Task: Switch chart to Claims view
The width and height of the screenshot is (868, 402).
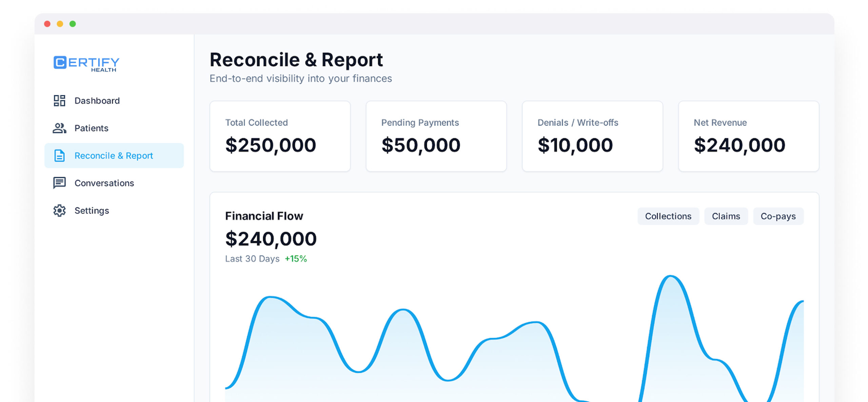Action: 726,216
